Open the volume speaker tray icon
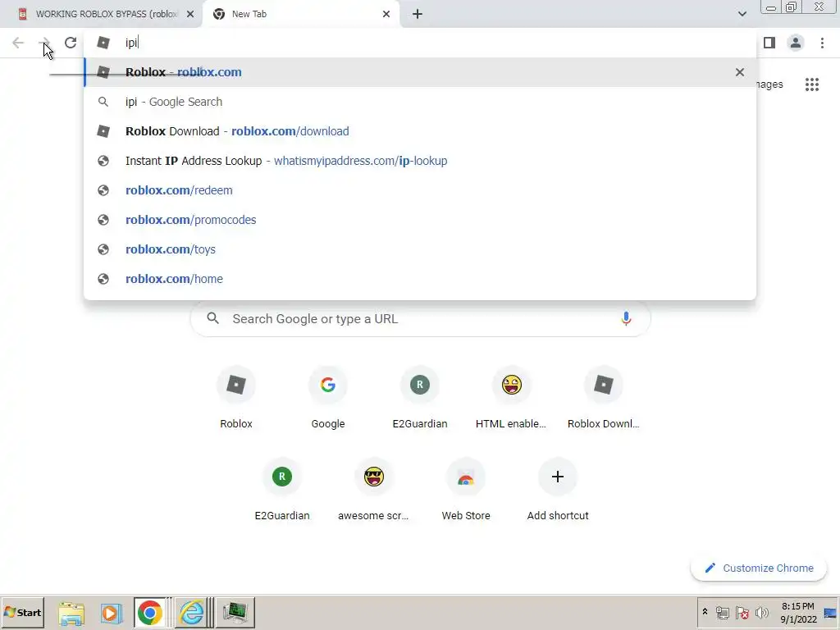 point(761,612)
